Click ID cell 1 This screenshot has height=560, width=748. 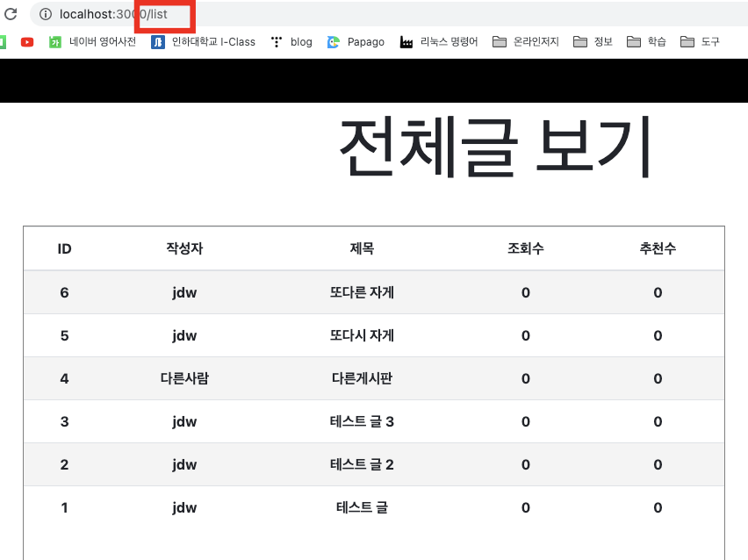[x=64, y=507]
